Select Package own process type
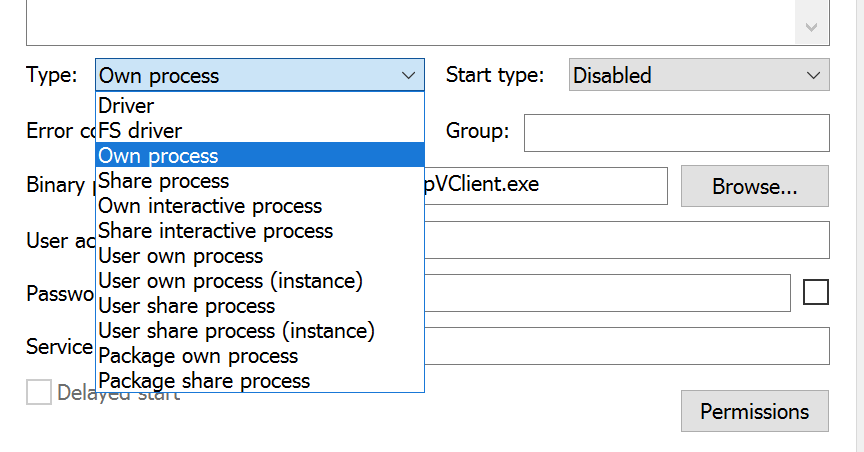 pyautogui.click(x=198, y=356)
